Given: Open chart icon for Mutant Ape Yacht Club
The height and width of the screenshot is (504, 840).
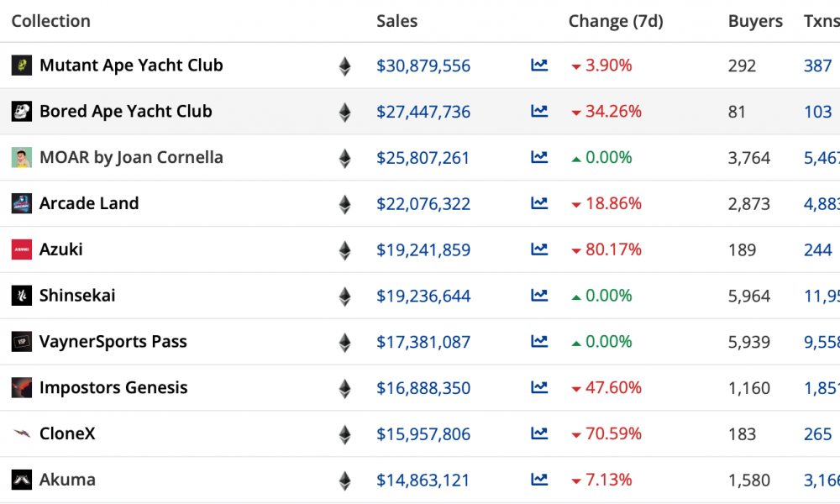Looking at the screenshot, I should tap(539, 65).
